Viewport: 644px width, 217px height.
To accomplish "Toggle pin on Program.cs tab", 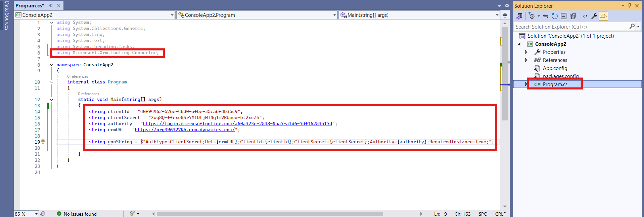I will [x=51, y=6].
